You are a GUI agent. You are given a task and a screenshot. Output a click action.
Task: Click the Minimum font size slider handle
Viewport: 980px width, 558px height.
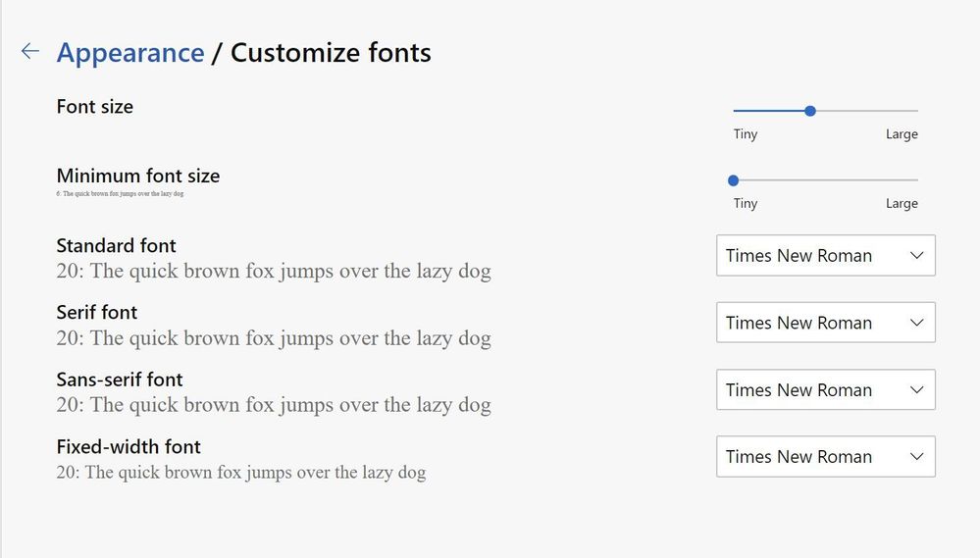tap(733, 180)
